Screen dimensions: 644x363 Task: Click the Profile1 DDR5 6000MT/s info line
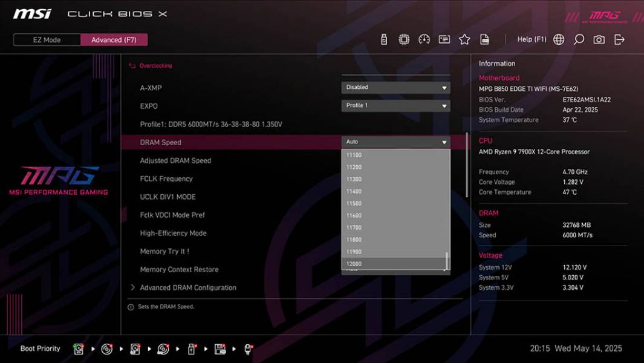click(211, 124)
